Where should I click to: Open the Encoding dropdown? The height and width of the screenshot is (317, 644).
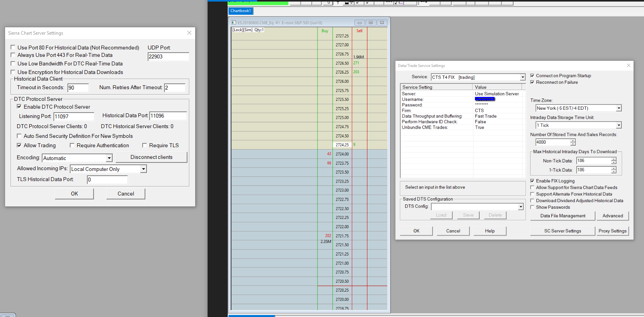[109, 158]
